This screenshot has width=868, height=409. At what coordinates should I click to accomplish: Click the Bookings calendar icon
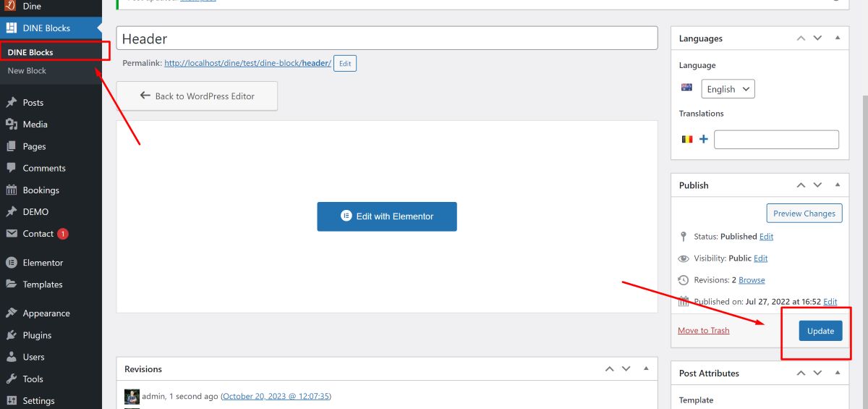(11, 190)
